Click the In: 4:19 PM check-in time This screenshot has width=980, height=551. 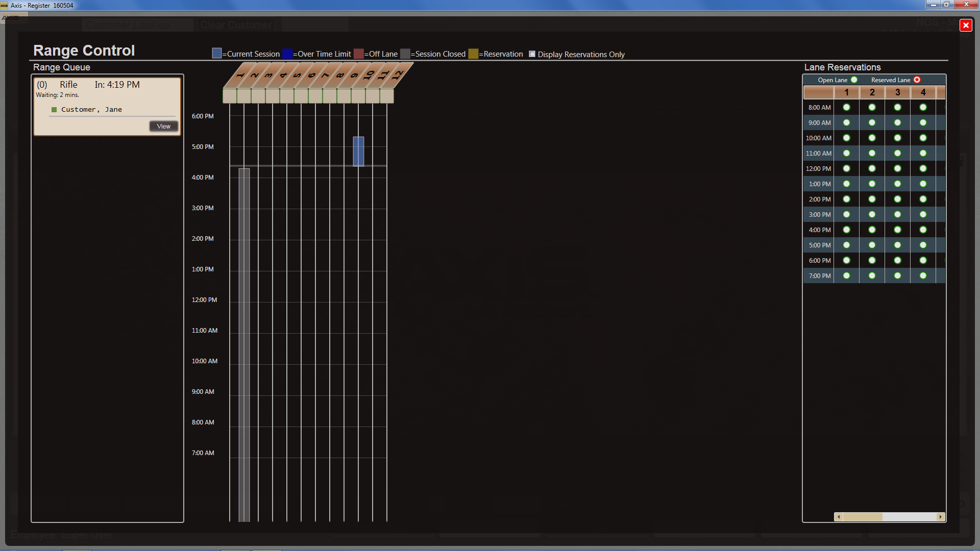pos(117,85)
